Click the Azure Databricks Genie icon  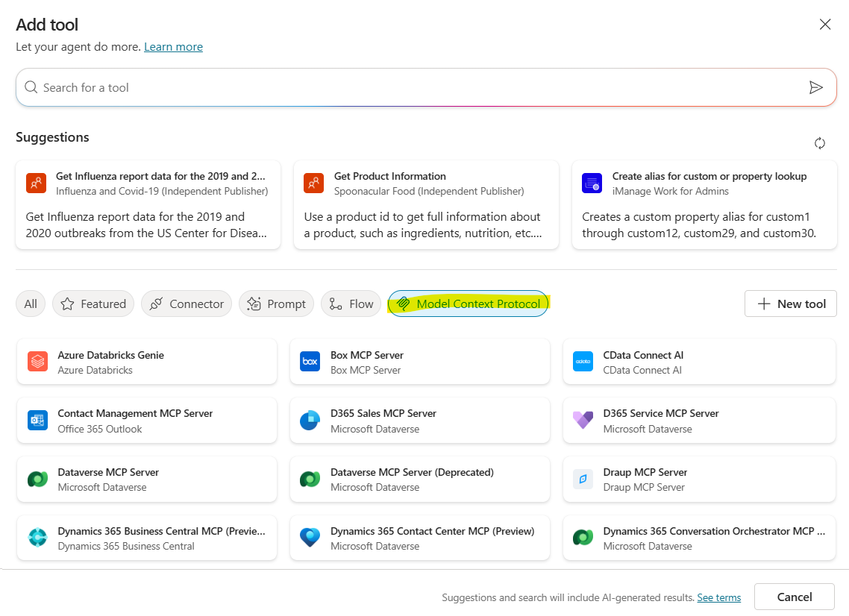(x=37, y=361)
